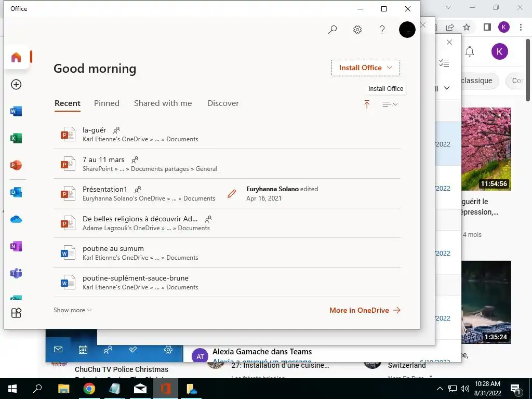532x399 pixels.
Task: Click the upload arrow icon
Action: pyautogui.click(x=367, y=104)
